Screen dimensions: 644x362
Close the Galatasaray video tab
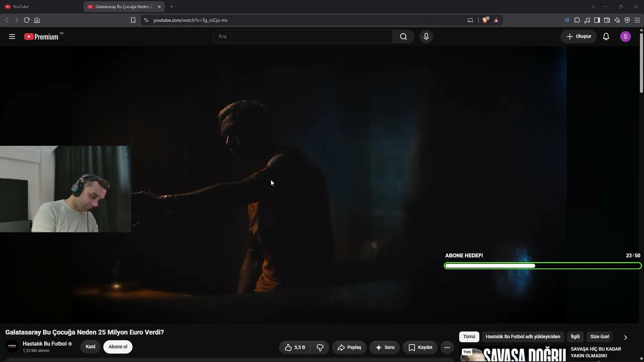pos(159,7)
